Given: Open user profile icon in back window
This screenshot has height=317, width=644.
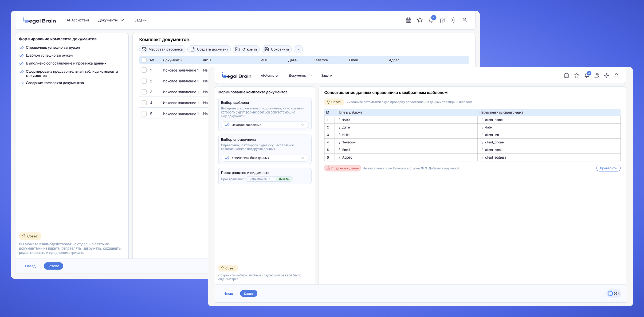Looking at the screenshot, I should pos(465,20).
